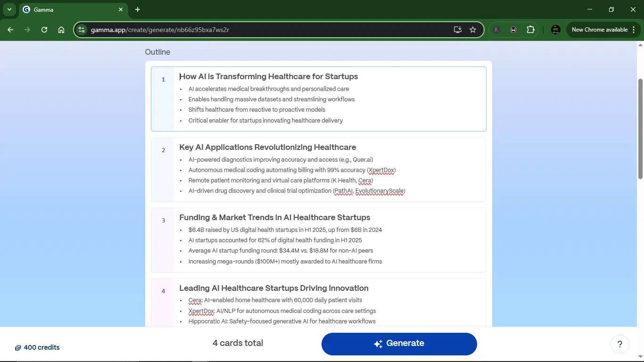Open the K extension icon

496,30
